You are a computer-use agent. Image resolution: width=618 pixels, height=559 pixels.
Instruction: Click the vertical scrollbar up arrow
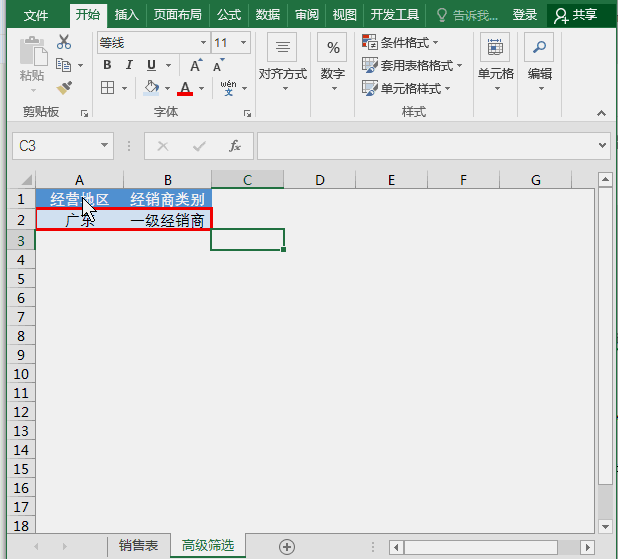[605, 180]
